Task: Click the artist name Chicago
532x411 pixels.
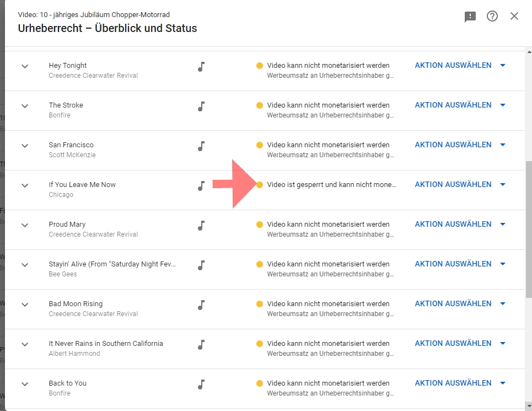Action: (x=61, y=195)
